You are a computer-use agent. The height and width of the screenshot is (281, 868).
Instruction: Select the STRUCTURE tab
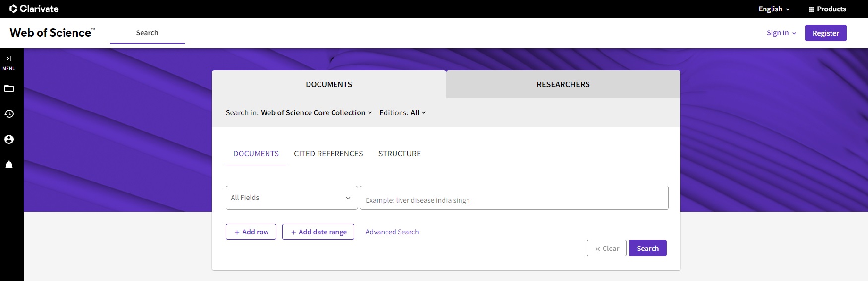tap(399, 154)
